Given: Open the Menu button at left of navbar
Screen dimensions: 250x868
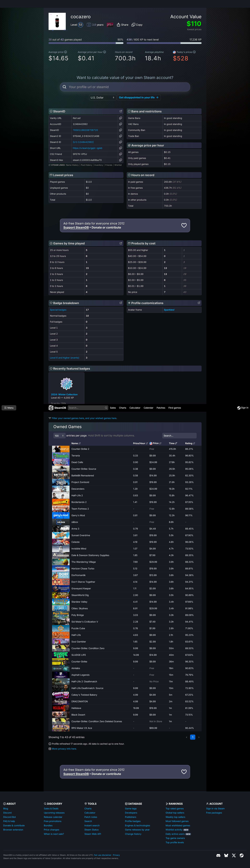Looking at the screenshot, I should (x=9, y=408).
